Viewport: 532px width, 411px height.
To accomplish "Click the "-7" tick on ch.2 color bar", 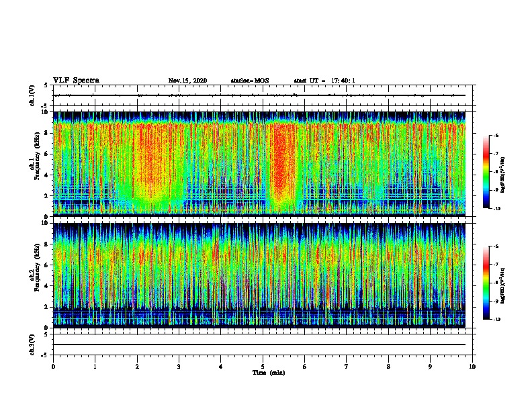I will tap(496, 265).
